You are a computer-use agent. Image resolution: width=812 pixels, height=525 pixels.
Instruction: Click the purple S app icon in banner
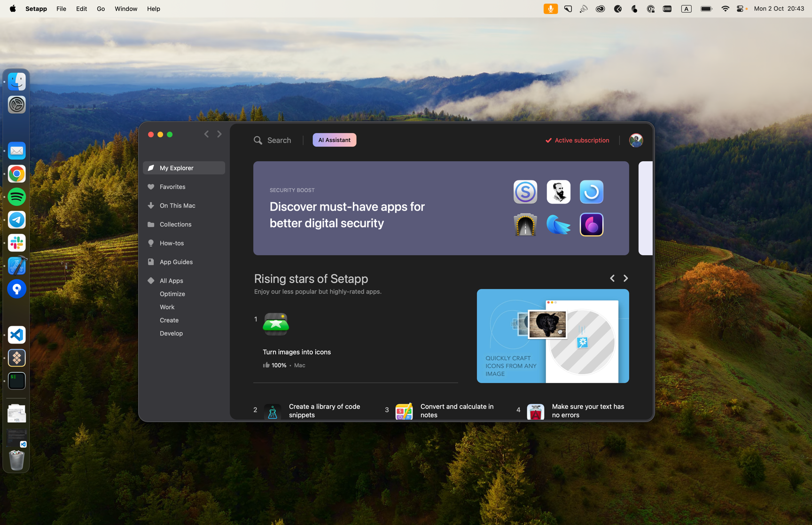coord(525,192)
